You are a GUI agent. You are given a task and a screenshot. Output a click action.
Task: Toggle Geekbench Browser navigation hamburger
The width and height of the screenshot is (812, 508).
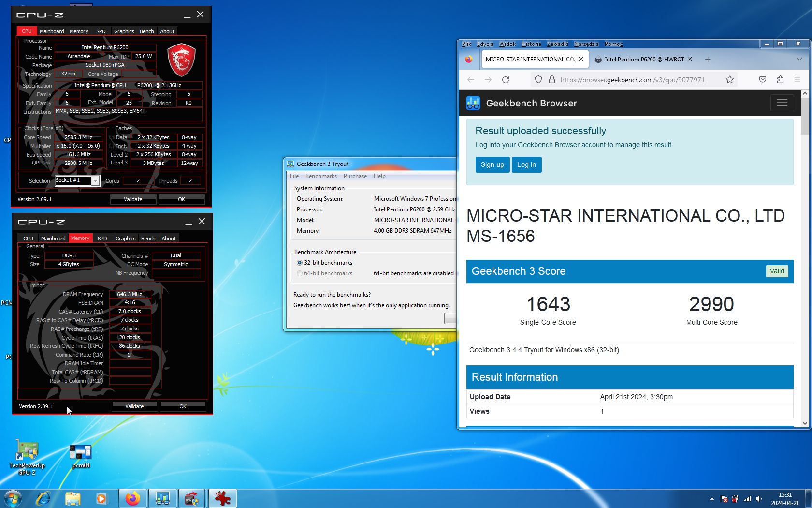click(782, 103)
